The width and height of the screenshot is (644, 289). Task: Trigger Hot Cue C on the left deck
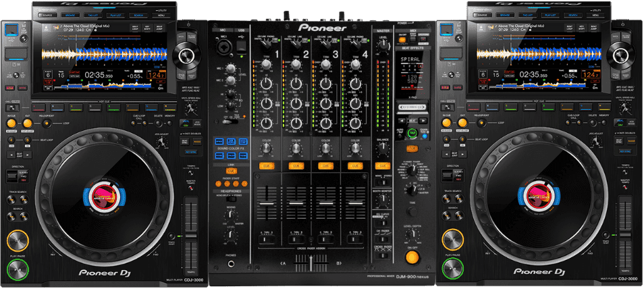[76, 108]
